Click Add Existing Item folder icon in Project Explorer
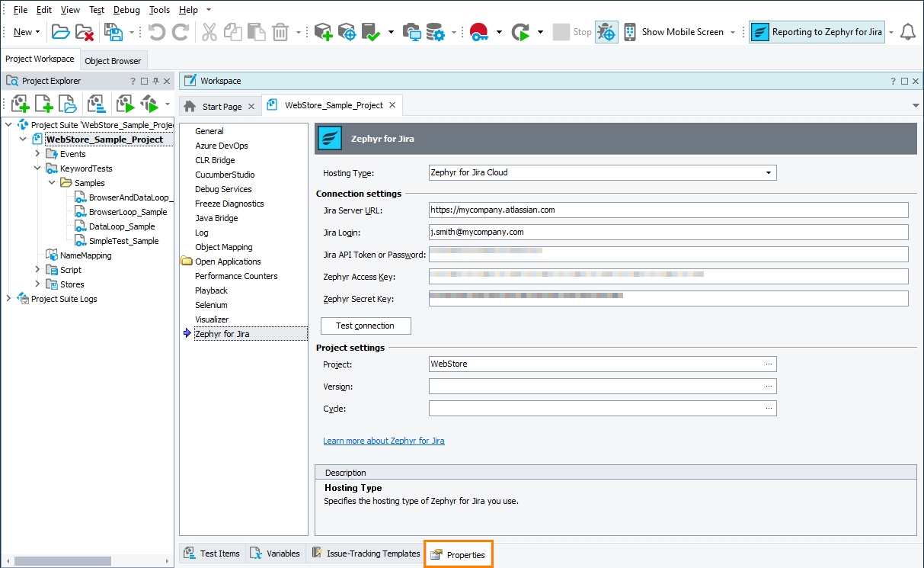 (67, 104)
